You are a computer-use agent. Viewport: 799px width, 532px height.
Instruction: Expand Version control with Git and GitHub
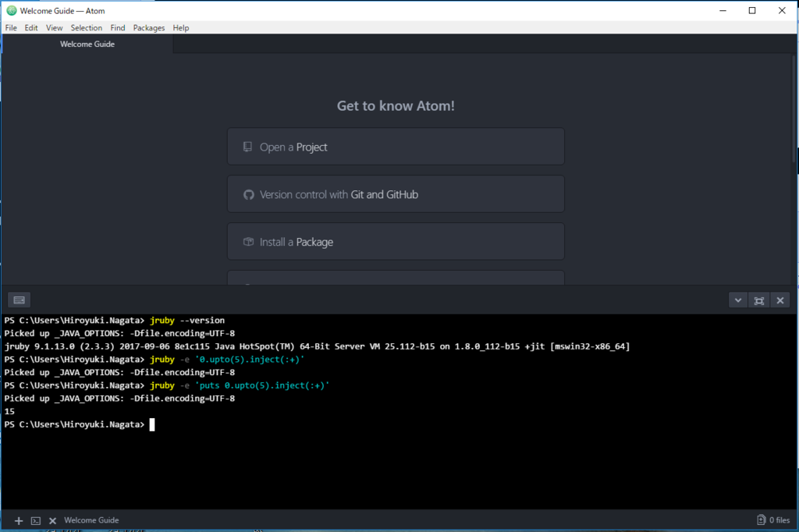[396, 194]
